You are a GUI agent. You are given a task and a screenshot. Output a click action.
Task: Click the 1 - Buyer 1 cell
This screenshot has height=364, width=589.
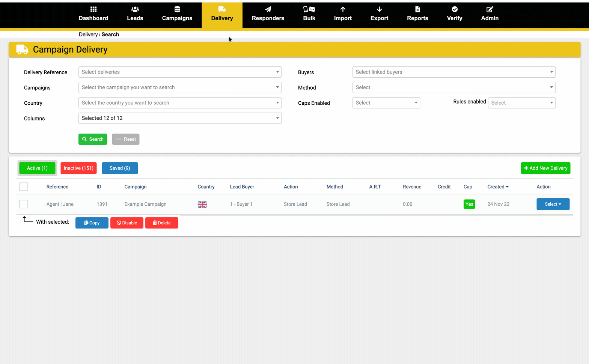click(241, 204)
